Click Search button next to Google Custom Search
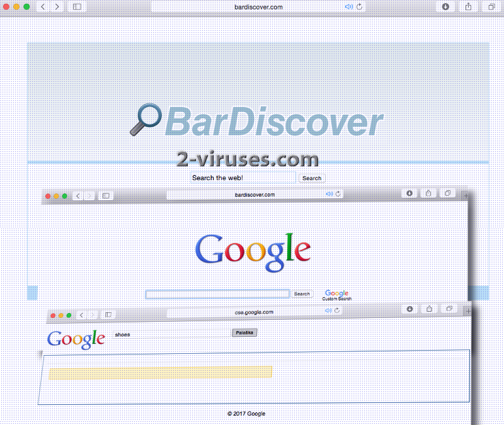 (x=302, y=294)
